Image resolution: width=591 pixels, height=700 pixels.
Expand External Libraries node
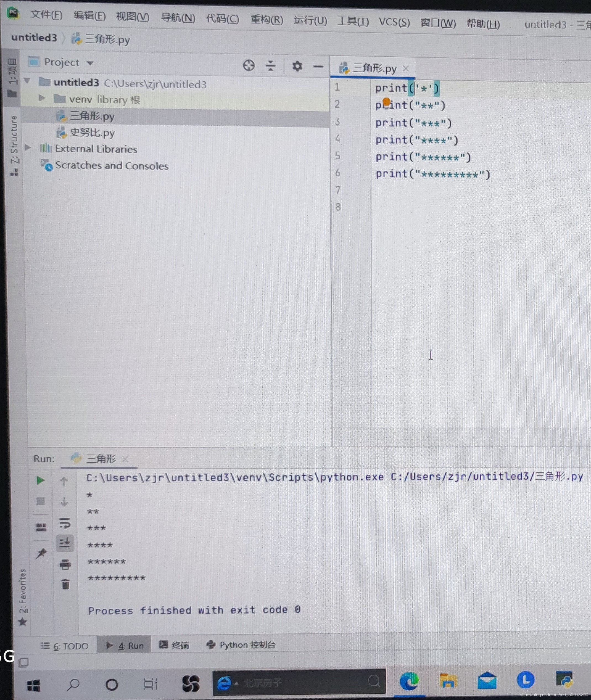[28, 147]
